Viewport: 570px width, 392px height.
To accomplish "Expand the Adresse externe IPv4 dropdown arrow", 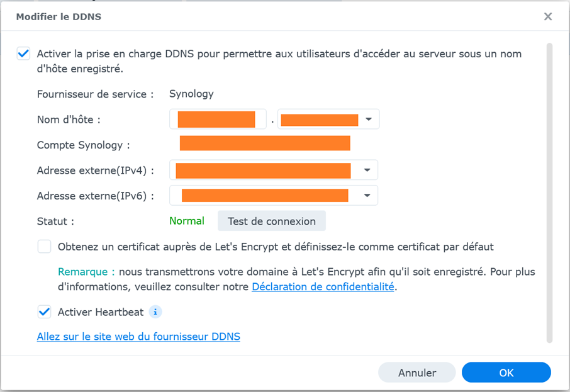I will click(367, 170).
